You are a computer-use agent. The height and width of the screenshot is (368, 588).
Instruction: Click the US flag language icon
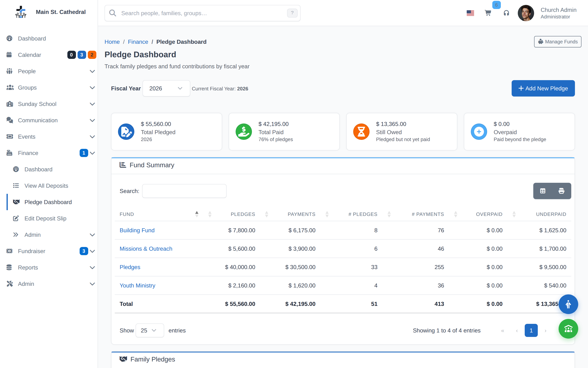click(x=470, y=13)
